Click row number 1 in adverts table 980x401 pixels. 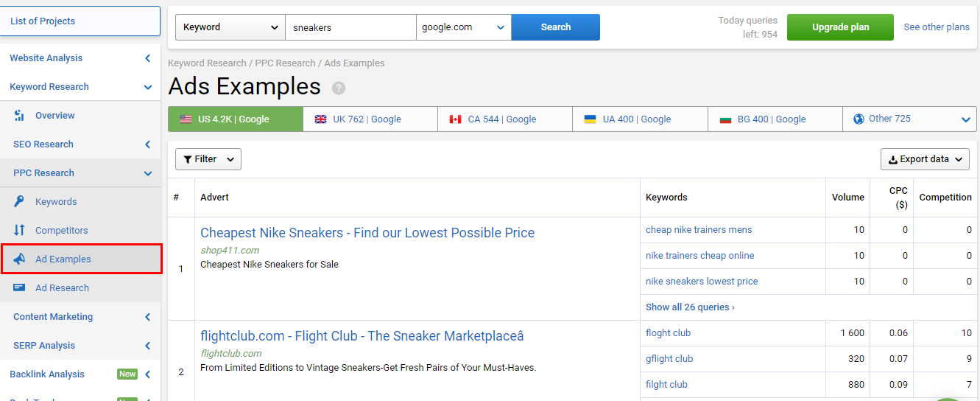[181, 269]
